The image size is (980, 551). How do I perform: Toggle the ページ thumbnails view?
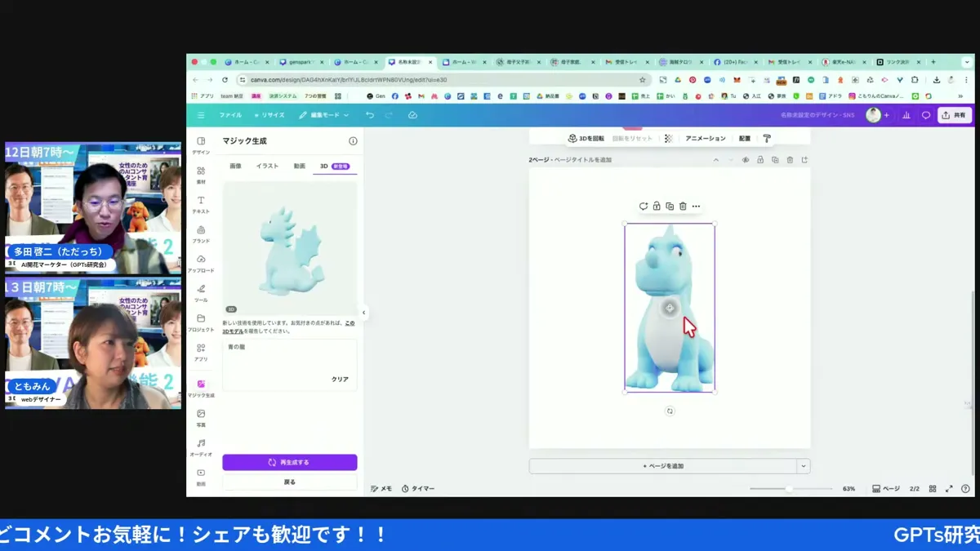[886, 489]
